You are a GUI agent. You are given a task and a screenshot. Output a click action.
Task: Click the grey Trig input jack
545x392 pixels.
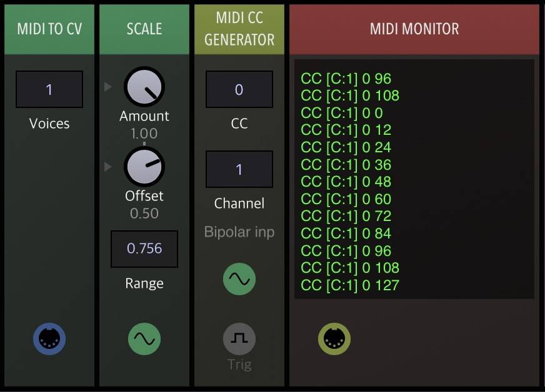pyautogui.click(x=239, y=338)
